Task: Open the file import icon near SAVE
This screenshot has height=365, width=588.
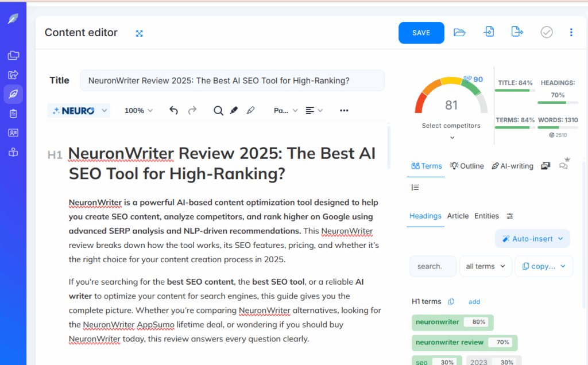Action: 489,32
